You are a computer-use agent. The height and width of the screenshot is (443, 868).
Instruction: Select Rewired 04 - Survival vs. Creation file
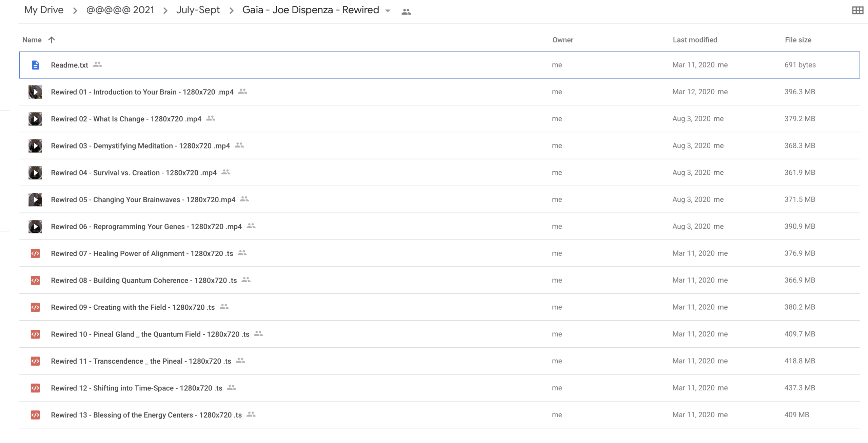click(x=134, y=173)
